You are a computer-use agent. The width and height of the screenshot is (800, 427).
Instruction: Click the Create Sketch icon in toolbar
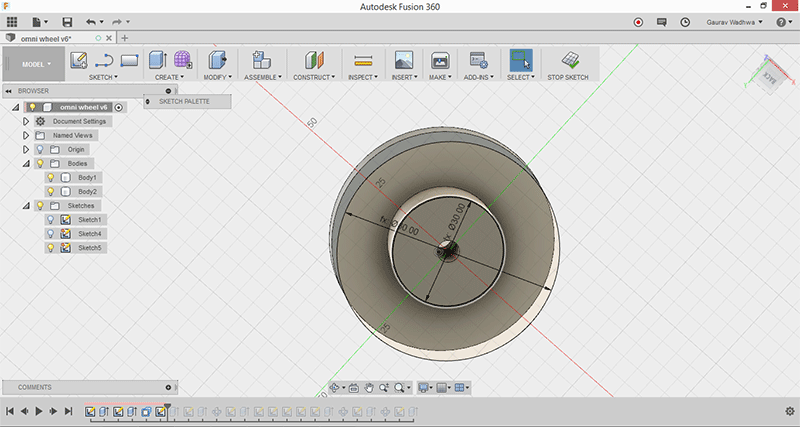79,60
